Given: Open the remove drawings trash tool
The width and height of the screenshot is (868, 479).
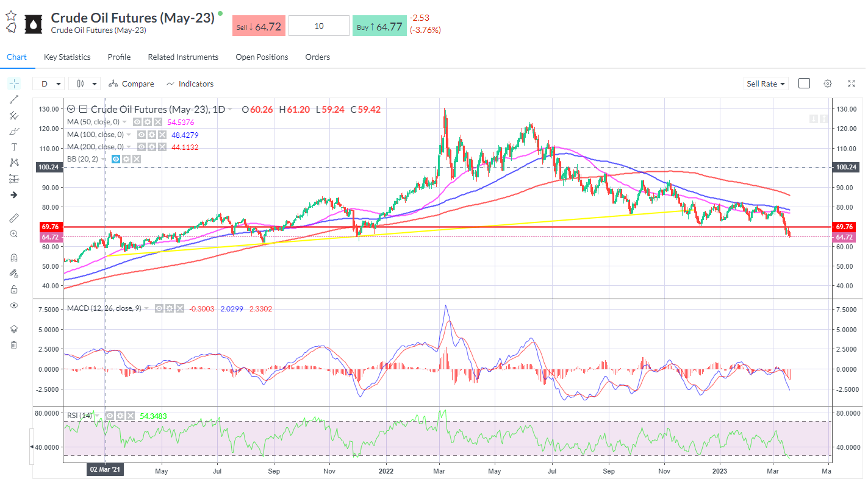Looking at the screenshot, I should point(13,345).
